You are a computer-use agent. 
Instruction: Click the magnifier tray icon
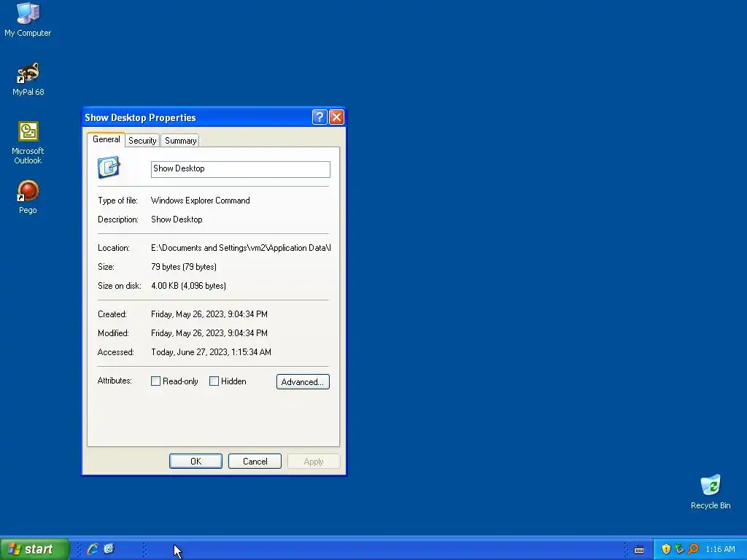click(x=693, y=549)
